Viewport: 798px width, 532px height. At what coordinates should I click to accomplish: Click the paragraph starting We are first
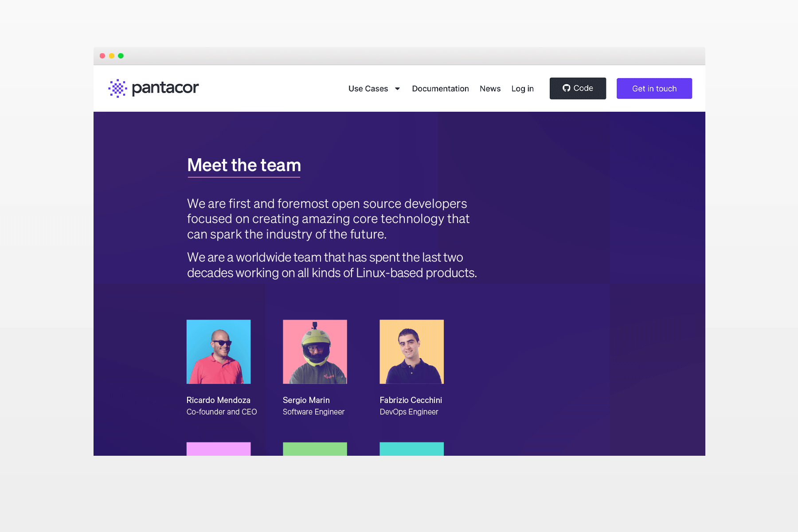[328, 219]
